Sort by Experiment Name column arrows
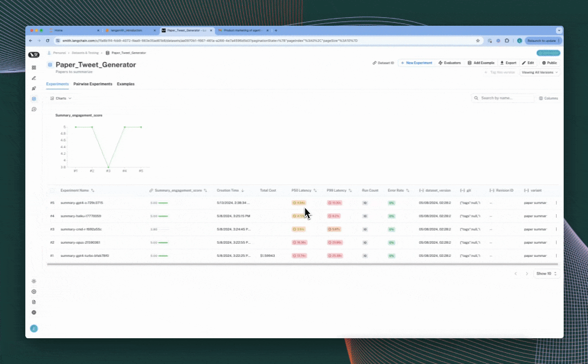Screen dimensions: 588x364 93,191
